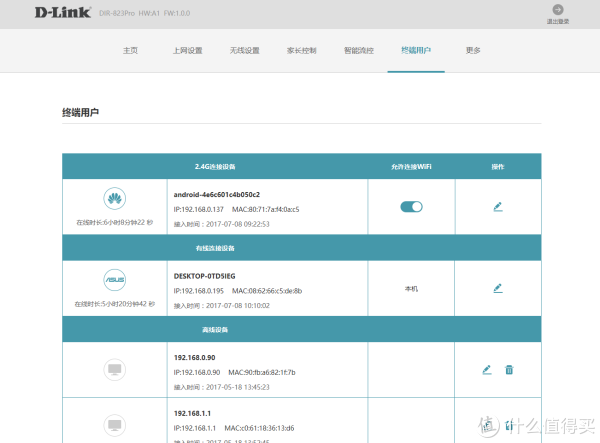The height and width of the screenshot is (443, 600).
Task: Click the monitor icon for 192.168.0.90
Action: 114,370
